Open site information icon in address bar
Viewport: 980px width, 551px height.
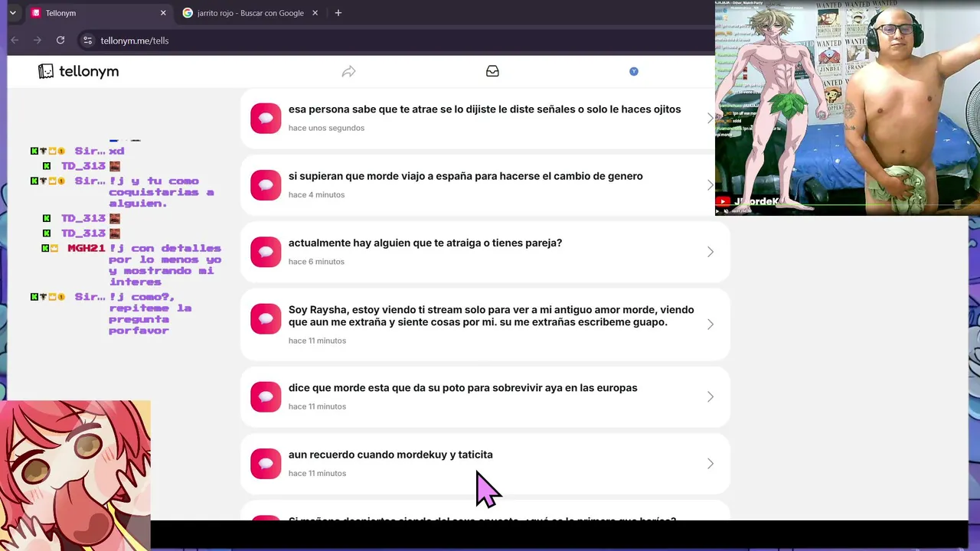[87, 41]
